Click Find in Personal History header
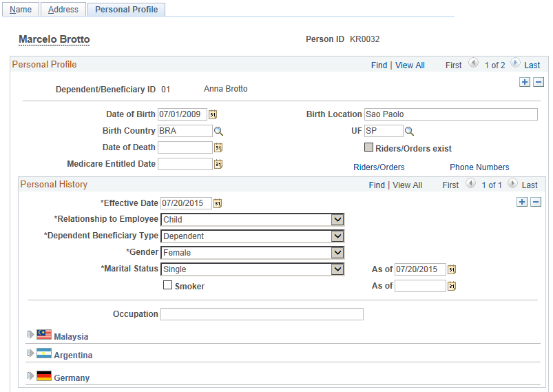This screenshot has height=392, width=553. click(x=377, y=185)
